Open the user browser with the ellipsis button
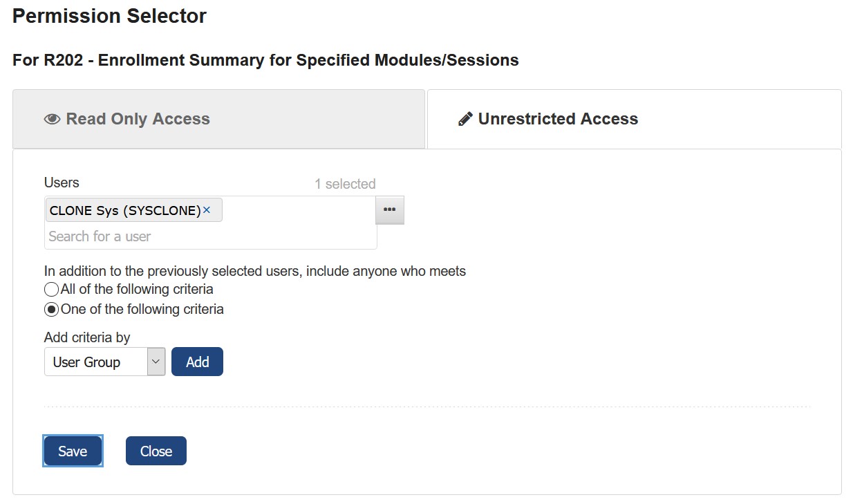Viewport: 853px width, 504px height. 389,210
